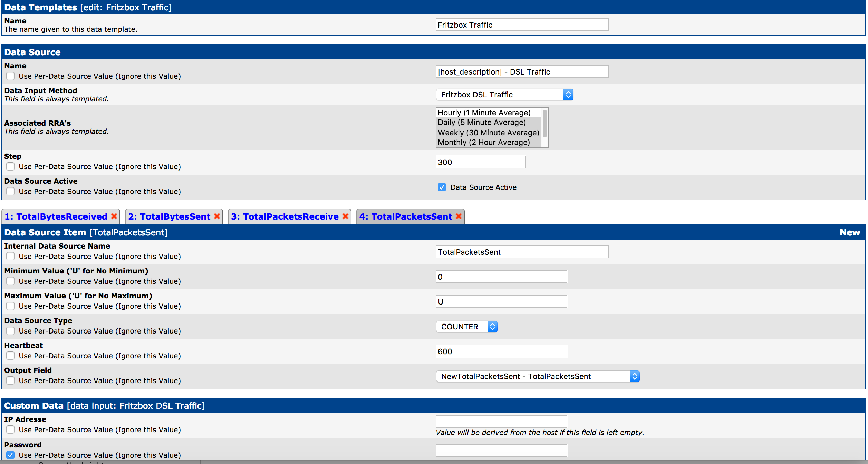Select the 4: TotalPacketsSent tab
This screenshot has height=464, width=868.
pyautogui.click(x=406, y=216)
